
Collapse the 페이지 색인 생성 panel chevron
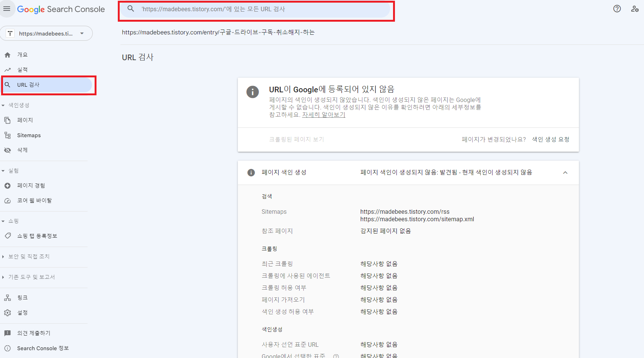565,173
